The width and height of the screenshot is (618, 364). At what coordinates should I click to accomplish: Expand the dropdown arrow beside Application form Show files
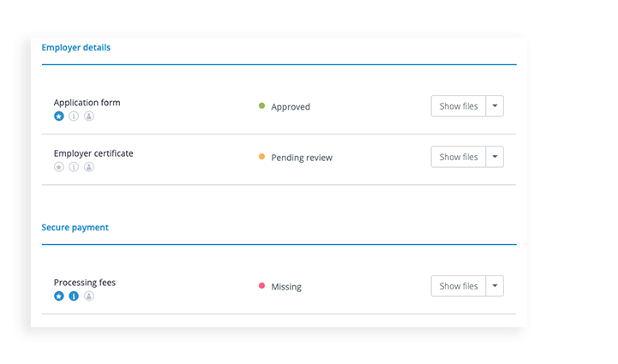[495, 106]
